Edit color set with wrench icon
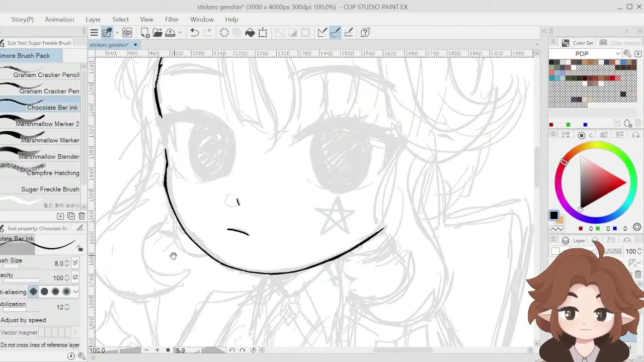The width and height of the screenshot is (644, 362). point(628,54)
